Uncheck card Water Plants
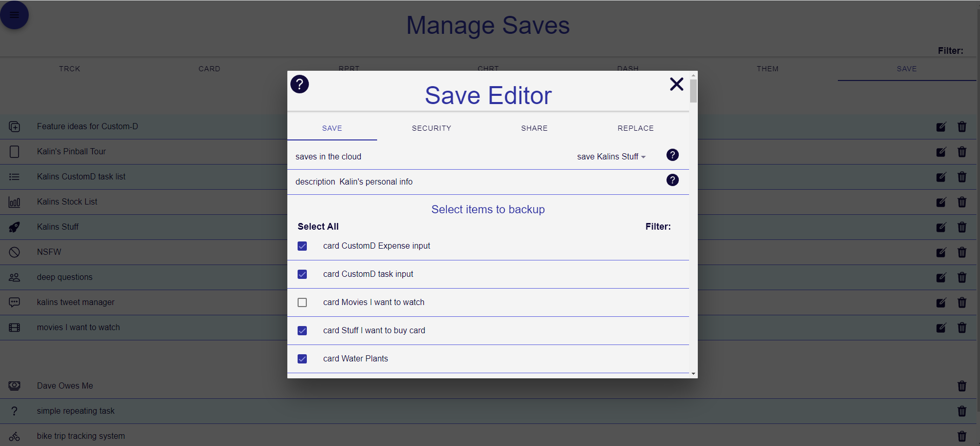The width and height of the screenshot is (980, 446). point(302,359)
